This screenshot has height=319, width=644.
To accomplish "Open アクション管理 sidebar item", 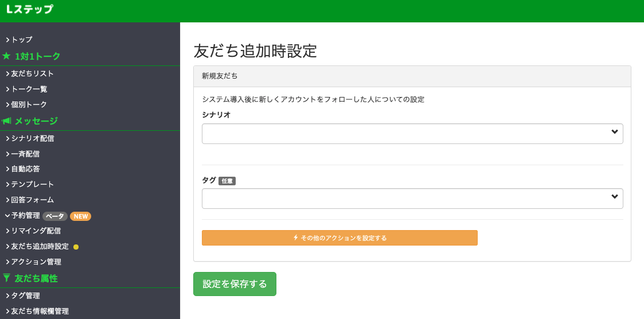I will pyautogui.click(x=34, y=262).
